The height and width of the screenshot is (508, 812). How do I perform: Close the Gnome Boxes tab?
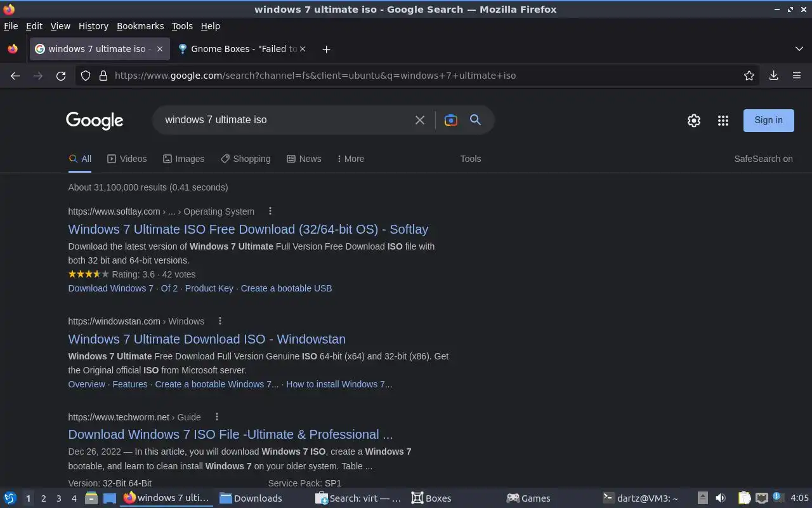303,49
